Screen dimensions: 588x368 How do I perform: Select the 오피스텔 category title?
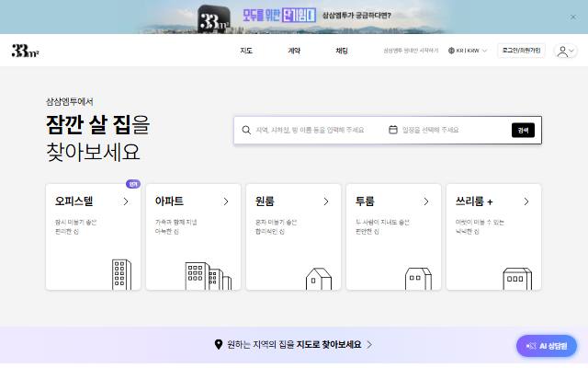click(x=73, y=201)
